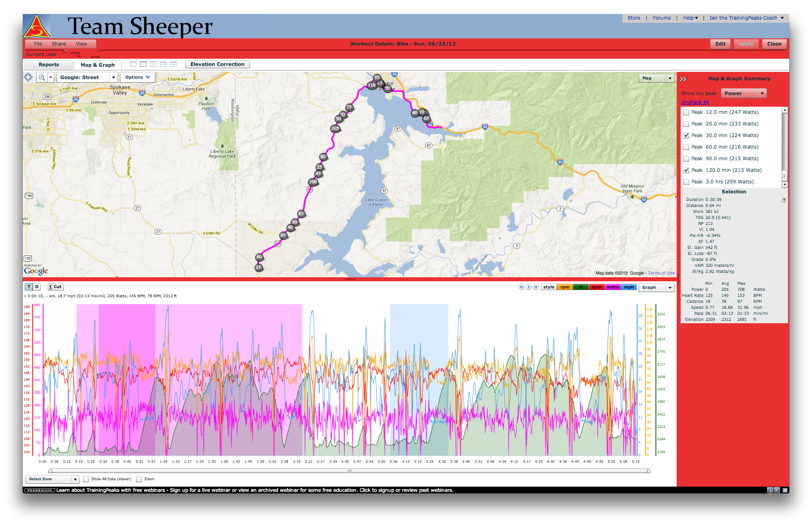Click the graph fast-forward button
This screenshot has height=525, width=812.
536,287
